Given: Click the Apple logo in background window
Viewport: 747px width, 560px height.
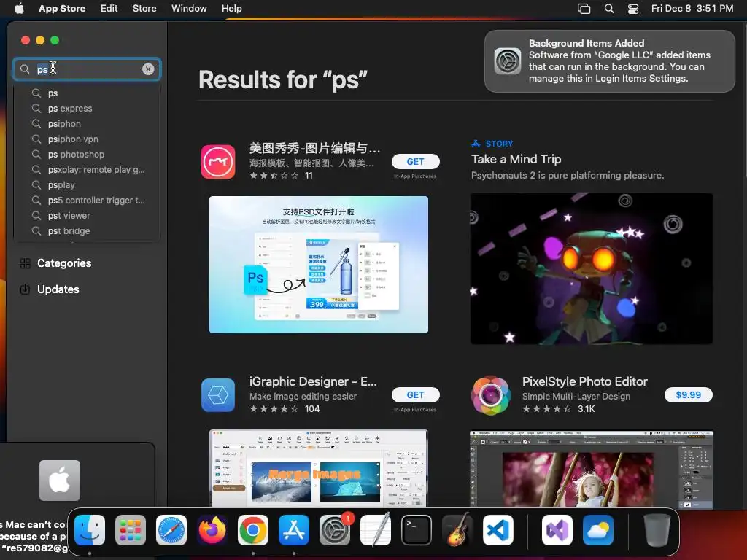Looking at the screenshot, I should 60,481.
